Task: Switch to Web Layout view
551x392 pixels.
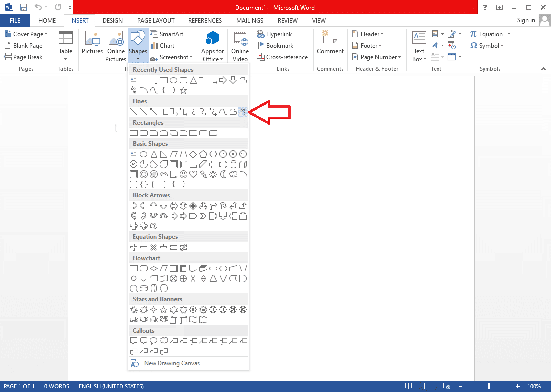Action: click(x=447, y=386)
